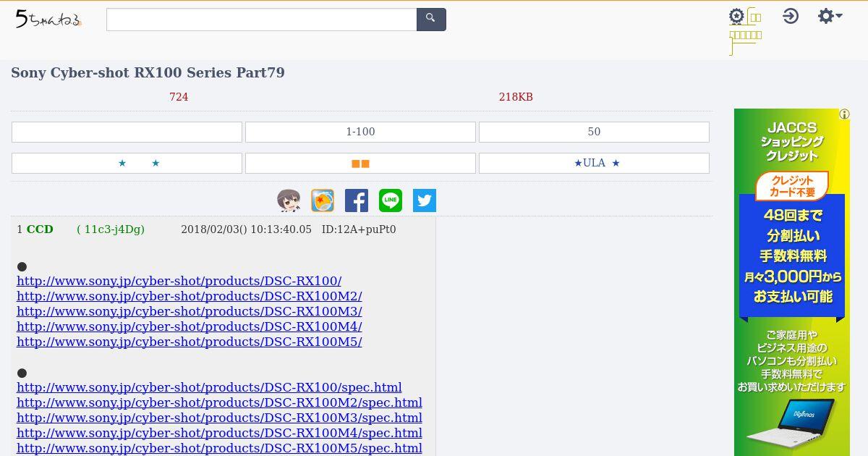Screen dimensions: 868x456
Task: Click the orange squares button
Action: 360,163
